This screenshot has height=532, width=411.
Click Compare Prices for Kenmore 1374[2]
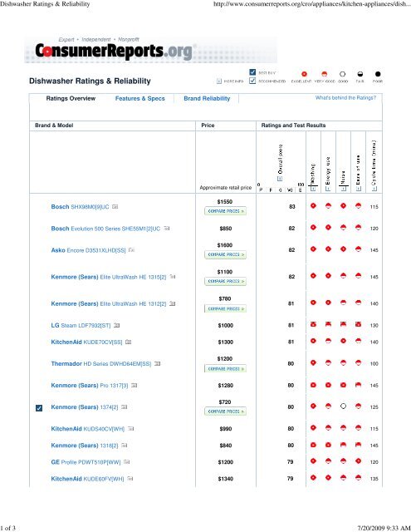pyautogui.click(x=225, y=411)
